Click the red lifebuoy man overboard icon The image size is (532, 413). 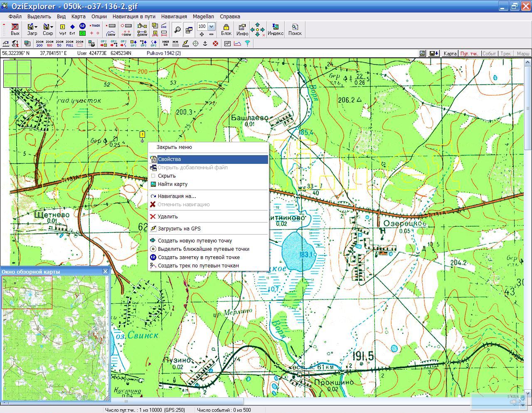tap(215, 43)
